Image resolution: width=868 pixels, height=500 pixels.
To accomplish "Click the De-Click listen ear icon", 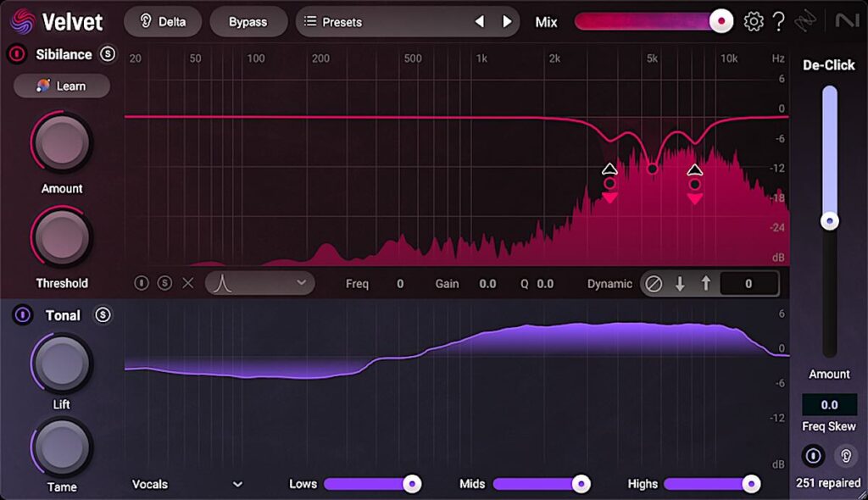I will point(844,456).
